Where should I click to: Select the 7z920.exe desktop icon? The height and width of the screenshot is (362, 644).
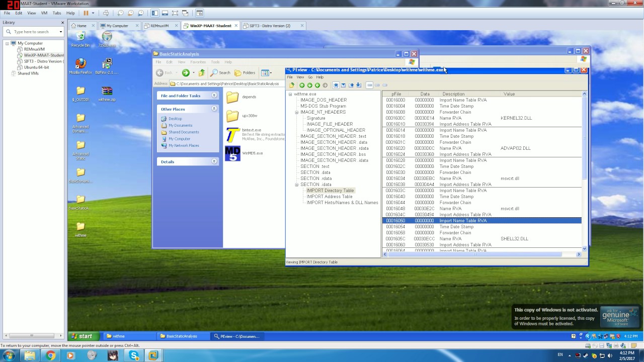coord(107,39)
